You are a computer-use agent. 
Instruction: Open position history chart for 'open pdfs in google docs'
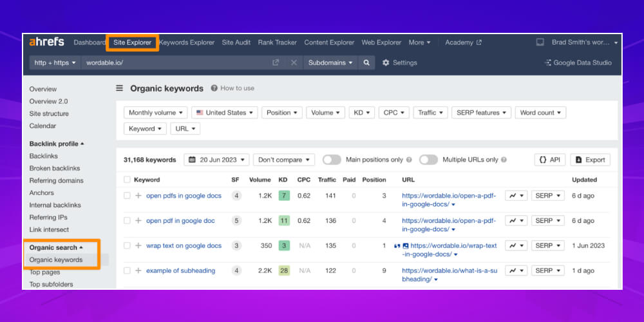pos(516,196)
